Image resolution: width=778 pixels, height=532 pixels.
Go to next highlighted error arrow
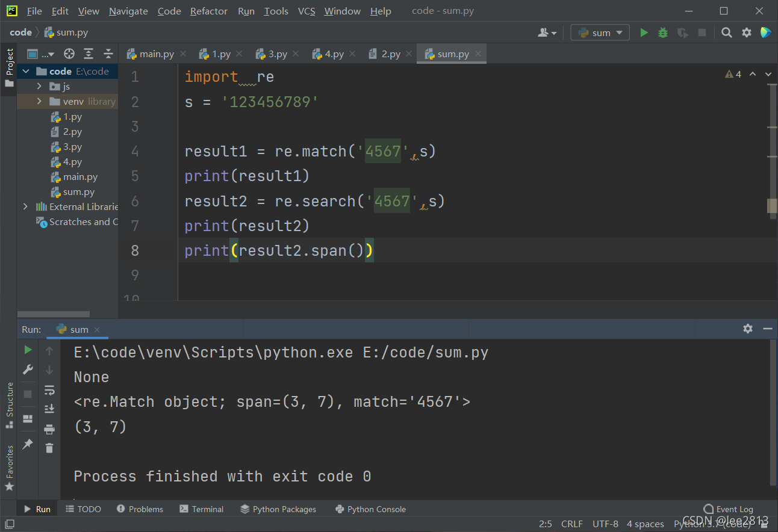point(768,74)
